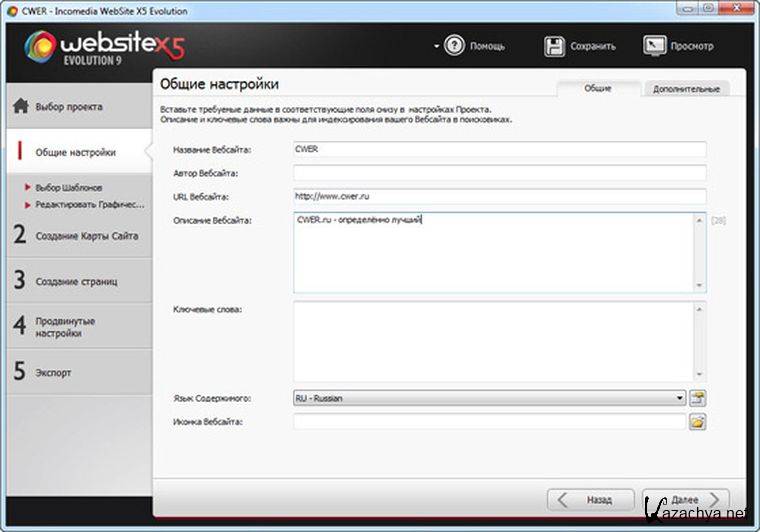The width and height of the screenshot is (760, 532).
Task: Click the Сохранить floppy disk icon
Action: (x=555, y=46)
